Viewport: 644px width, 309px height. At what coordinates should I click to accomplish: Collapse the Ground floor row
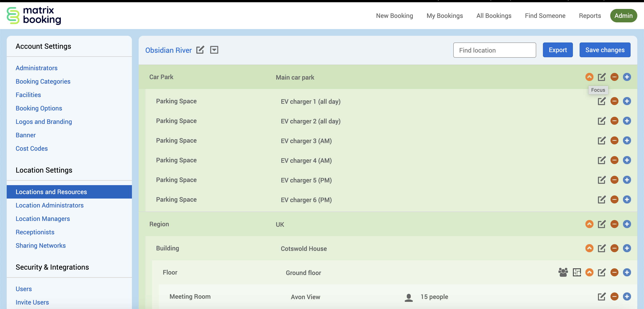click(x=589, y=272)
